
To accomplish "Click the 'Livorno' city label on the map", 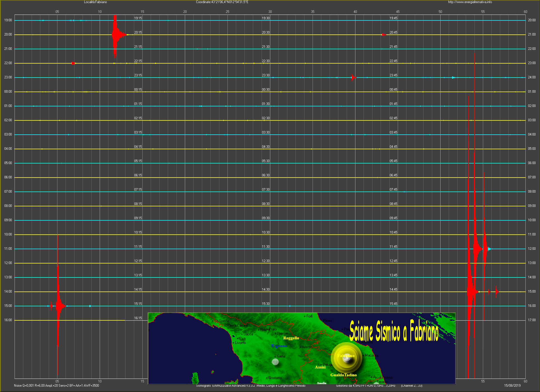I will (x=240, y=343).
